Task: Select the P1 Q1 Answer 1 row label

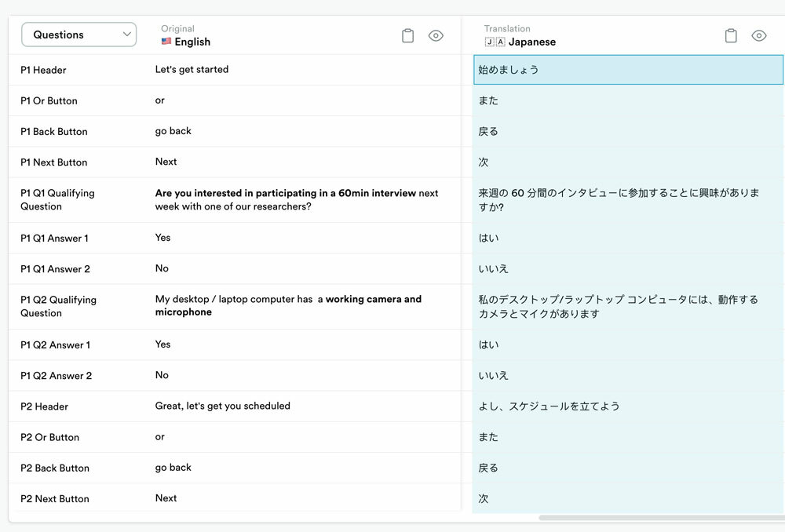Action: [x=54, y=238]
